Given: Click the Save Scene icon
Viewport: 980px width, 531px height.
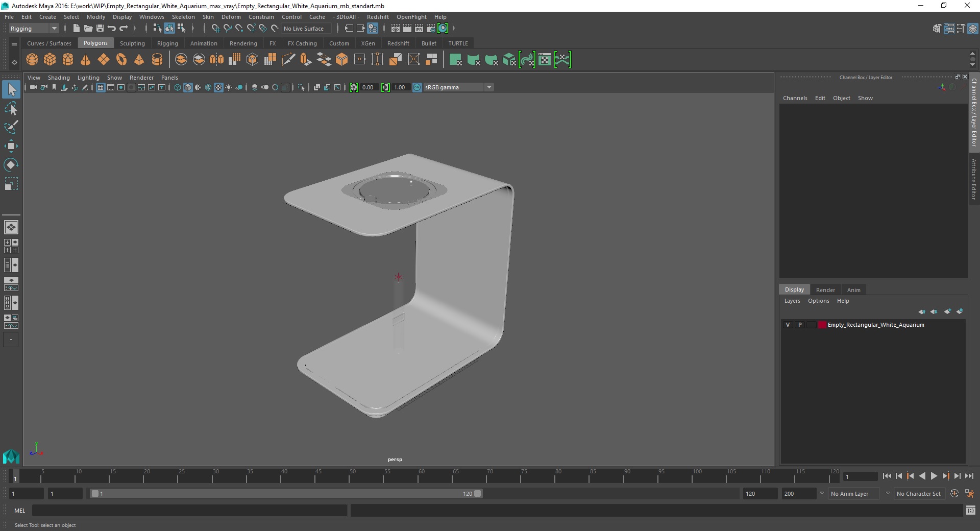Looking at the screenshot, I should (x=100, y=29).
